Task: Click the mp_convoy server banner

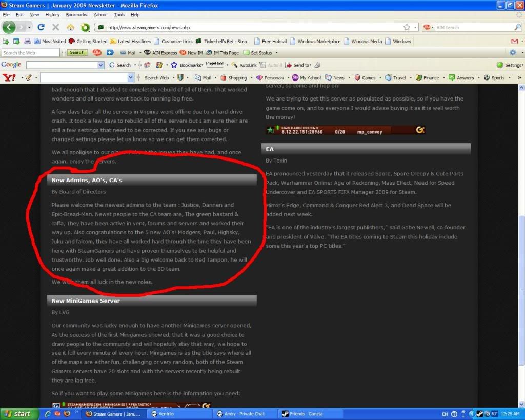Action: point(345,130)
